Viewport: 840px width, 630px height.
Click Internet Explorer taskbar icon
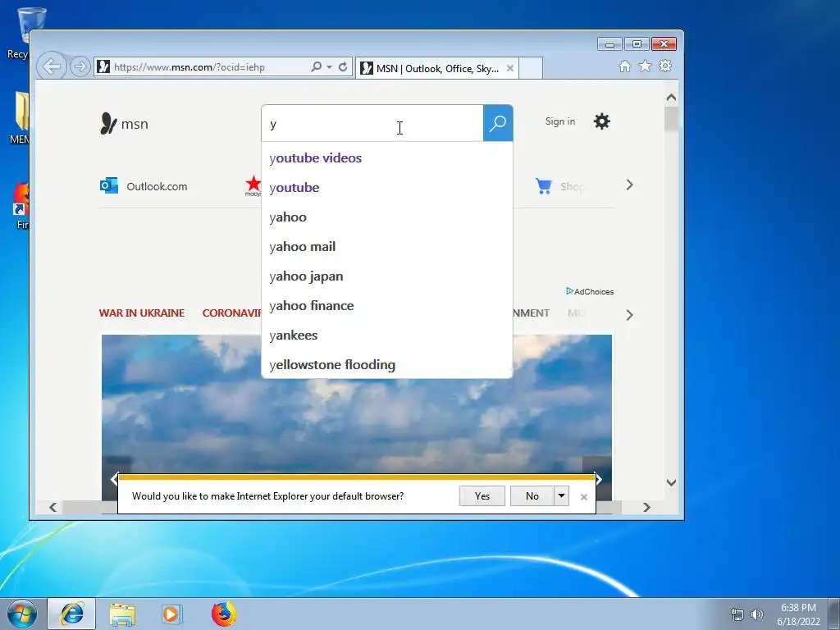click(x=72, y=614)
